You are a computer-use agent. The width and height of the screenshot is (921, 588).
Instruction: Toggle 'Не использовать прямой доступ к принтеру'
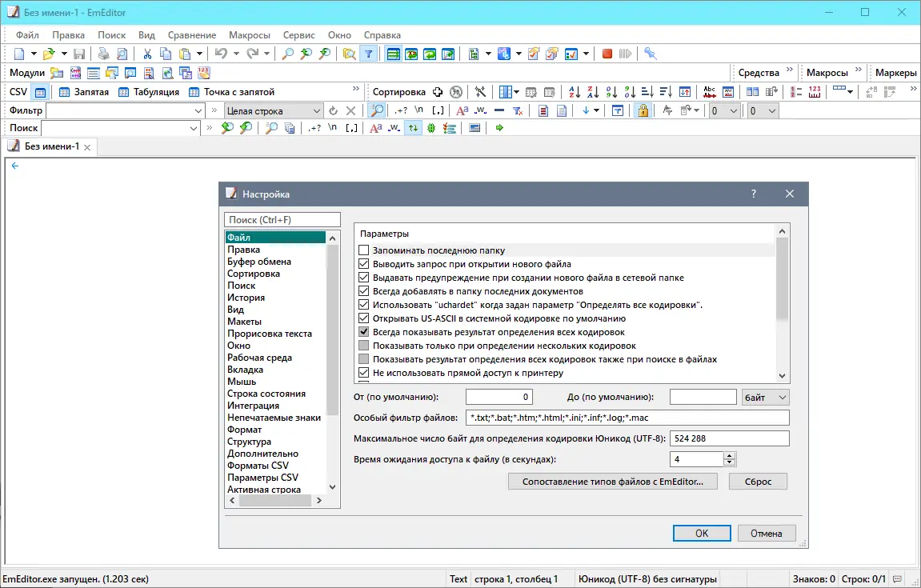(x=363, y=373)
